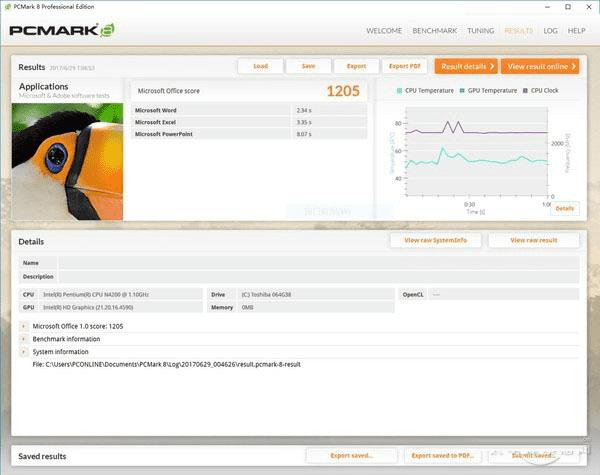Image resolution: width=600 pixels, height=475 pixels.
Task: Click the Save results button
Action: (x=308, y=66)
